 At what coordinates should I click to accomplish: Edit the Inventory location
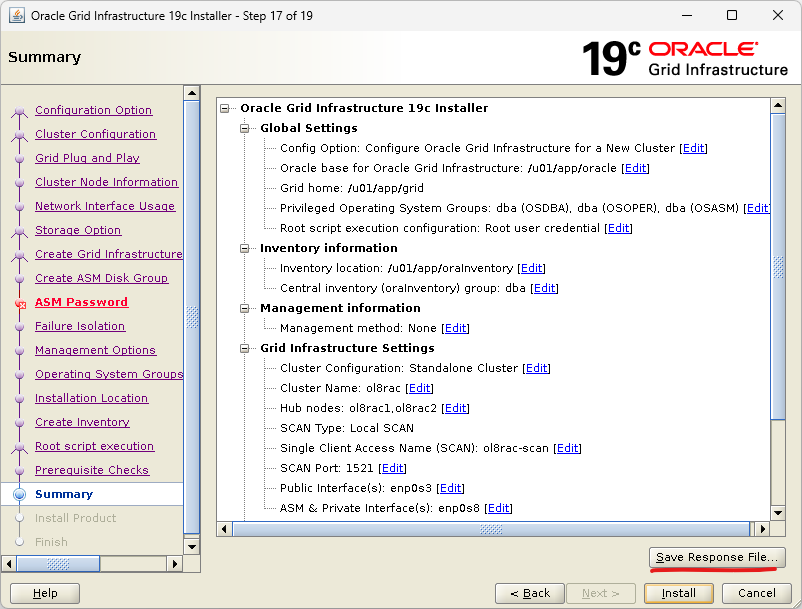(531, 268)
